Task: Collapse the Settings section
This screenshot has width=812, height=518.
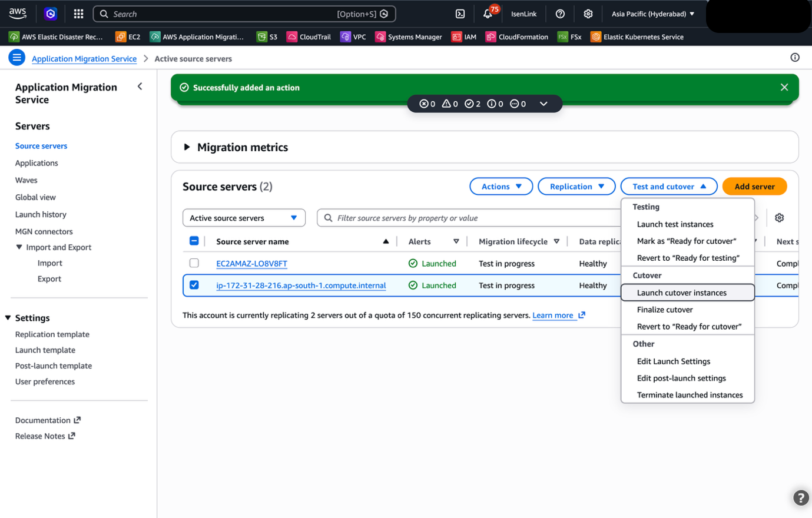Action: tap(8, 318)
